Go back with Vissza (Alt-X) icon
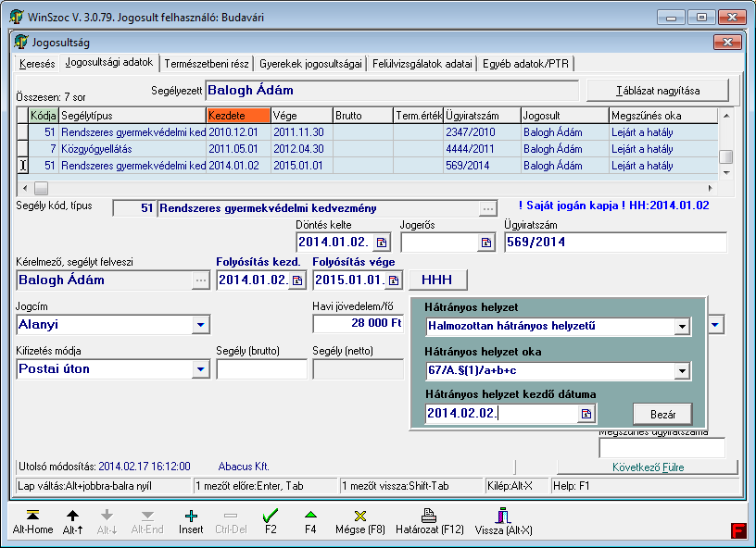Image resolution: width=756 pixels, height=548 pixels. coord(503,516)
